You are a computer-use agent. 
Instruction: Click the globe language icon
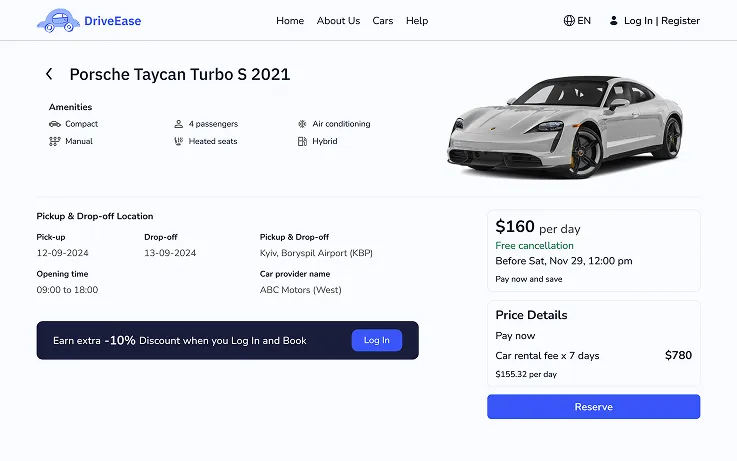(569, 21)
